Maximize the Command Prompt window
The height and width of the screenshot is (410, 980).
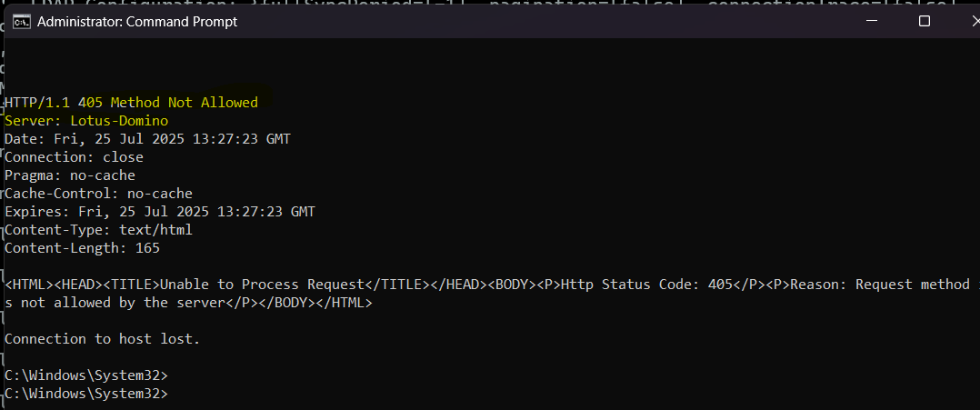pos(925,21)
